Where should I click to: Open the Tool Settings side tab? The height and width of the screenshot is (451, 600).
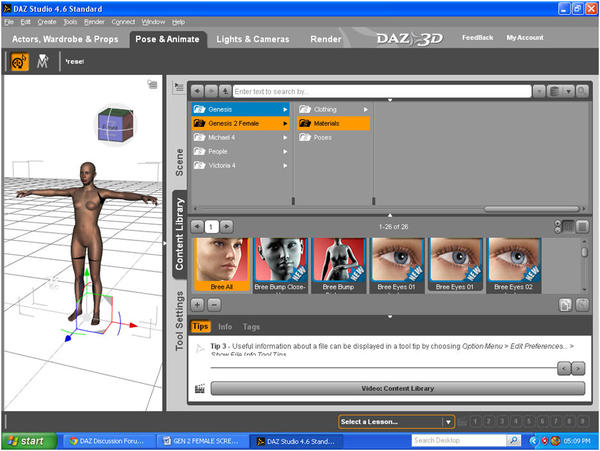click(179, 321)
